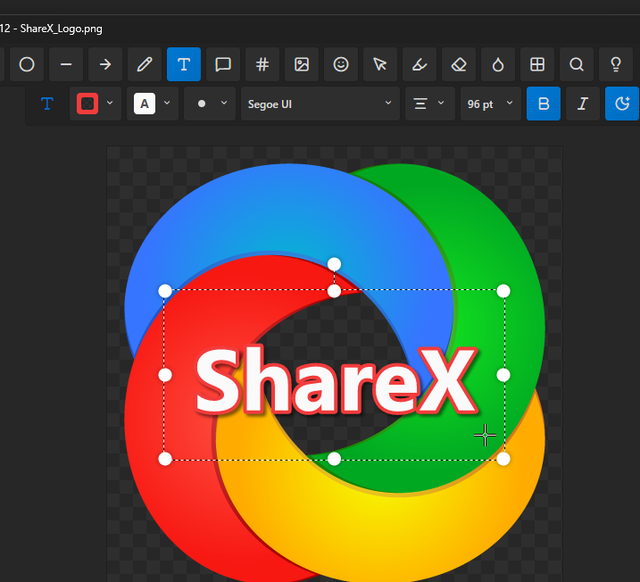This screenshot has height=582, width=640.
Task: Click the text alignment icon
Action: point(420,104)
